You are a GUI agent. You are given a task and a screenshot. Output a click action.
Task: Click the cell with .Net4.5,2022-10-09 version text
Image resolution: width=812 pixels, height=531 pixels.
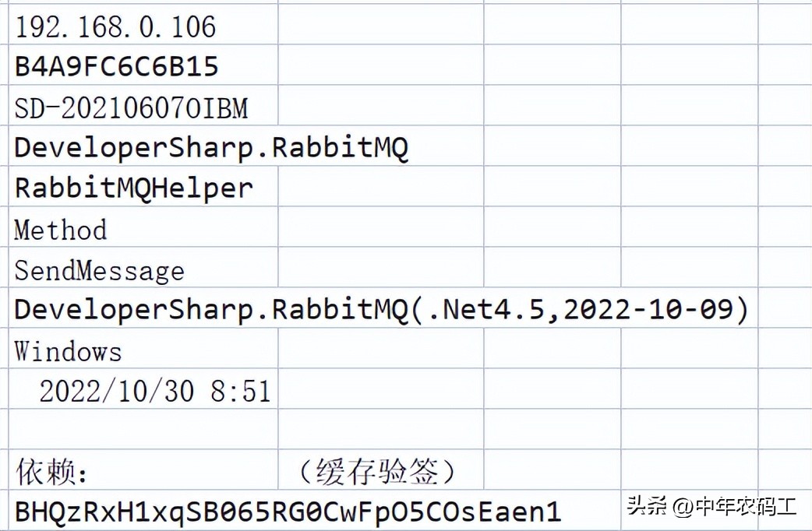tap(382, 310)
